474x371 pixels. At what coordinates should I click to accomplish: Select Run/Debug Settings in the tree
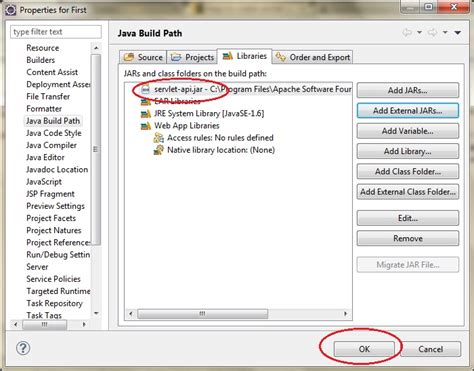click(x=58, y=255)
